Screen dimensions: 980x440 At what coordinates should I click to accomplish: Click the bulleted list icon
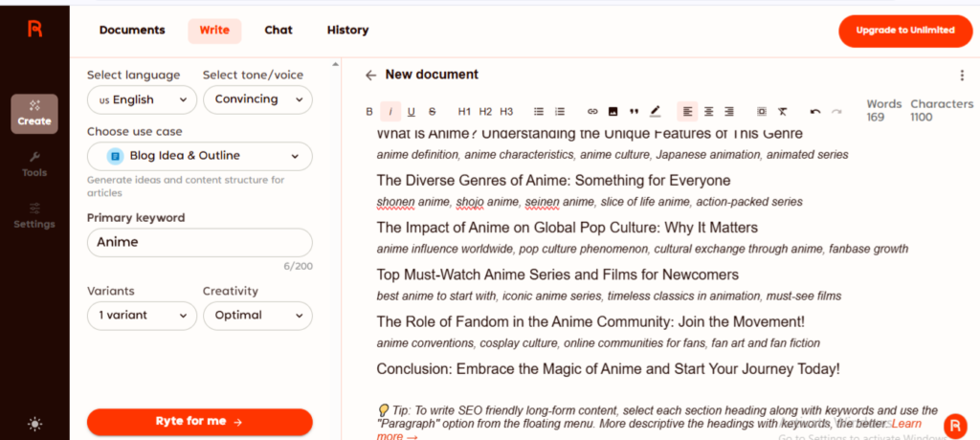[x=539, y=112]
